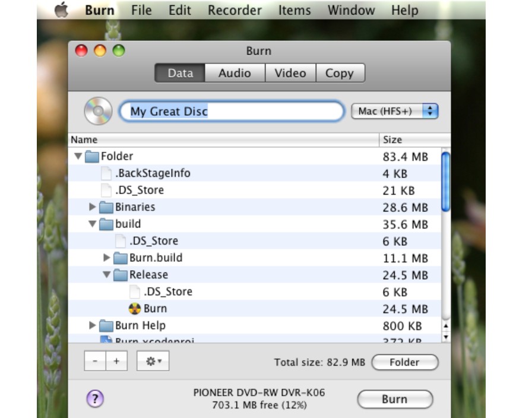Image resolution: width=532 pixels, height=418 pixels.
Task: Click the 28.6 MB size value
Action: point(405,207)
